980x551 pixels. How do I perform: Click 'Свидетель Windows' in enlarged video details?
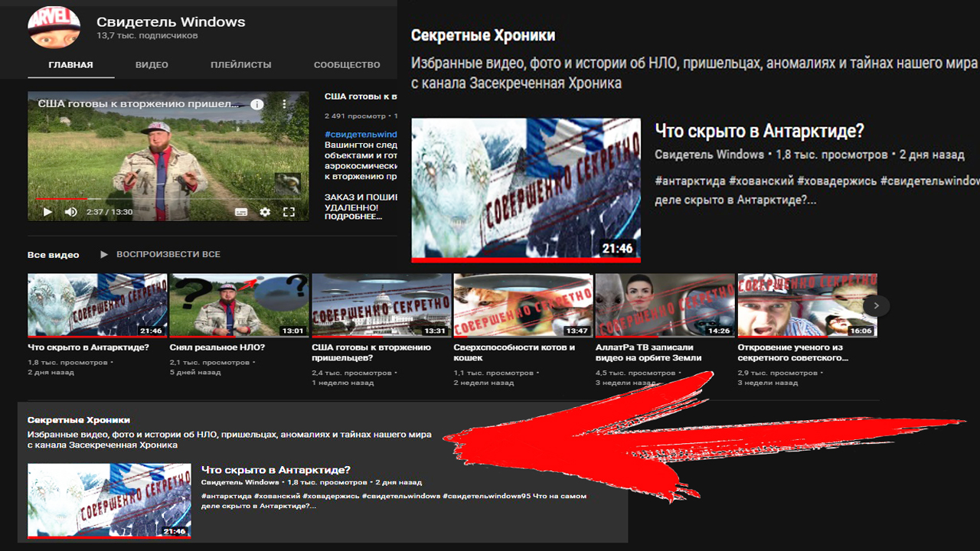coord(709,155)
